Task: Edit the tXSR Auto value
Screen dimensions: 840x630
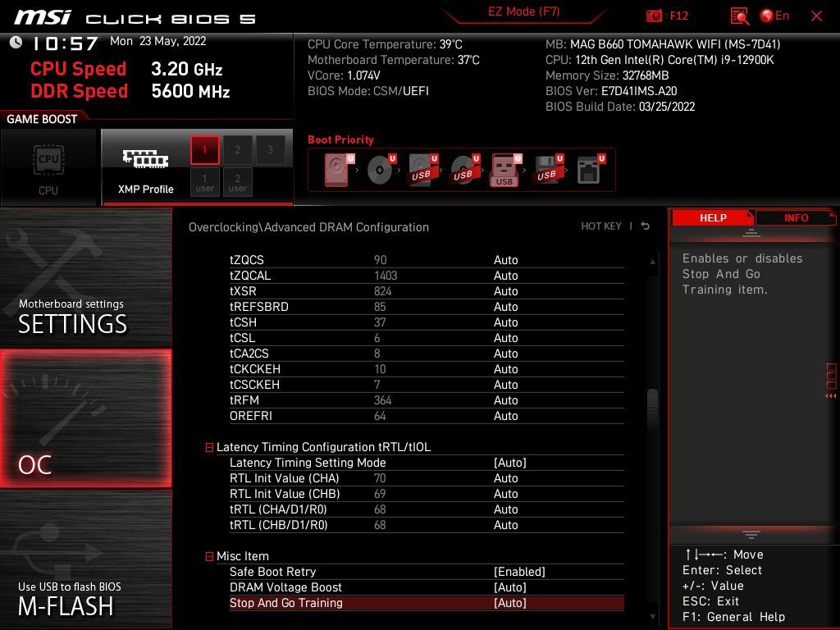Action: pyautogui.click(x=505, y=291)
